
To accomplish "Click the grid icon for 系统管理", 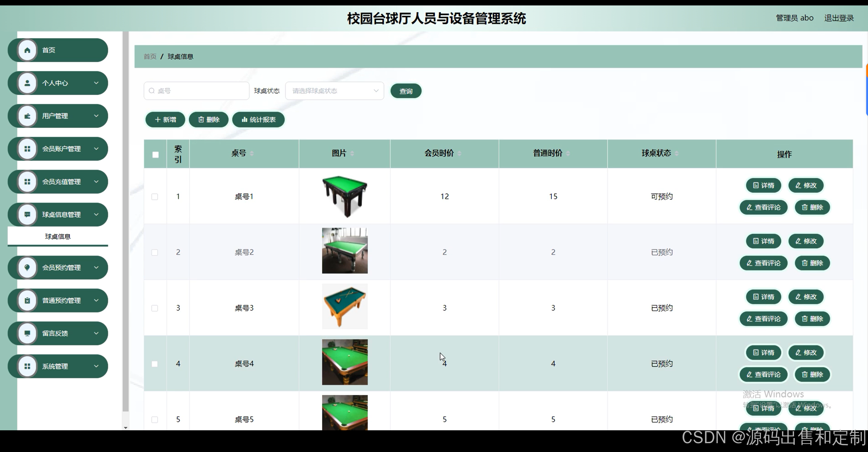I will tap(27, 366).
